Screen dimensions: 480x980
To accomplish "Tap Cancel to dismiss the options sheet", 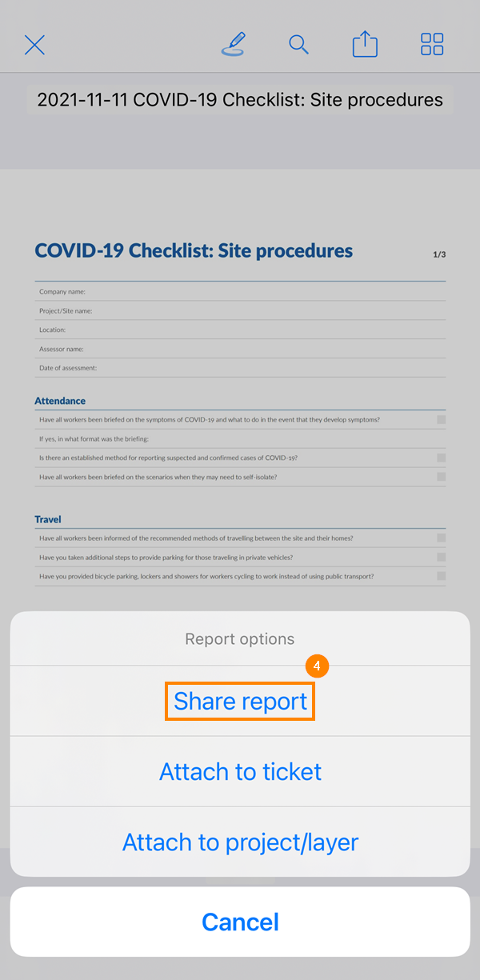I will coord(240,921).
